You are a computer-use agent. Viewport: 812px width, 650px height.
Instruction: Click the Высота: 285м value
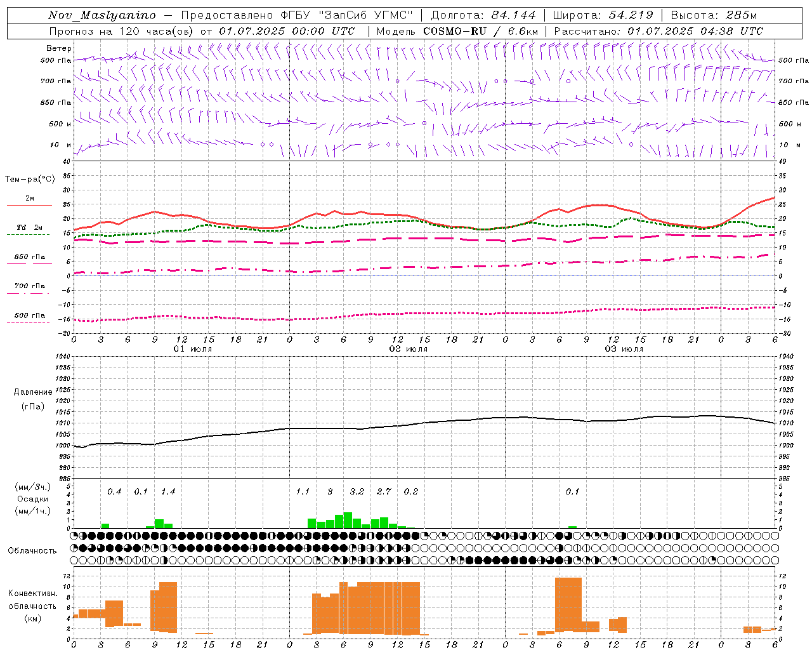[x=714, y=15]
